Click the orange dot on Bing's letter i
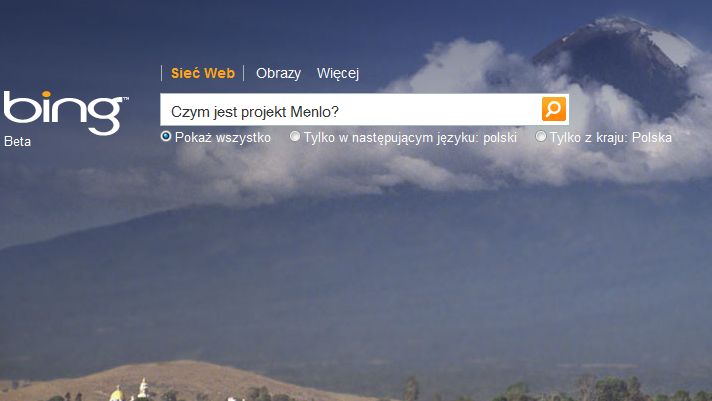The width and height of the screenshot is (712, 401). pos(47,94)
